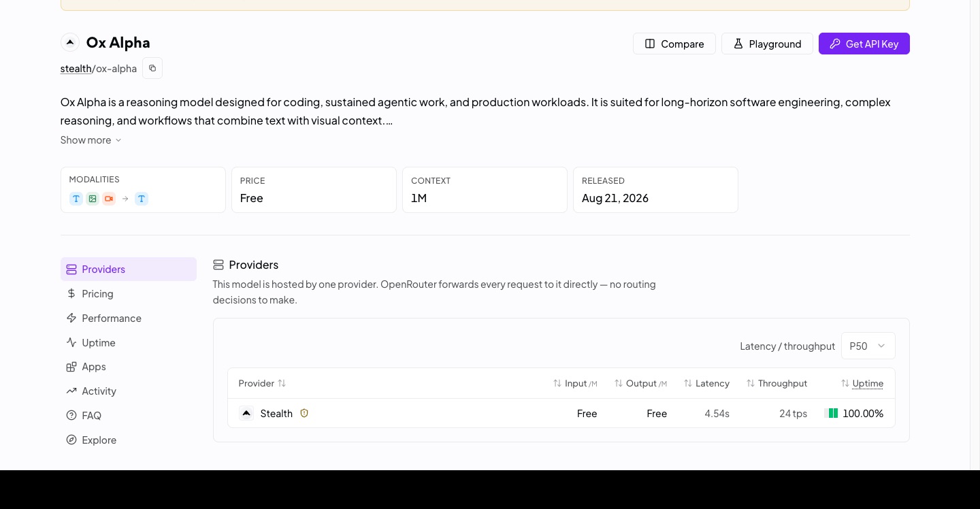Screen dimensions: 980x509
Task: Sort table by Output price column
Action: coord(640,383)
